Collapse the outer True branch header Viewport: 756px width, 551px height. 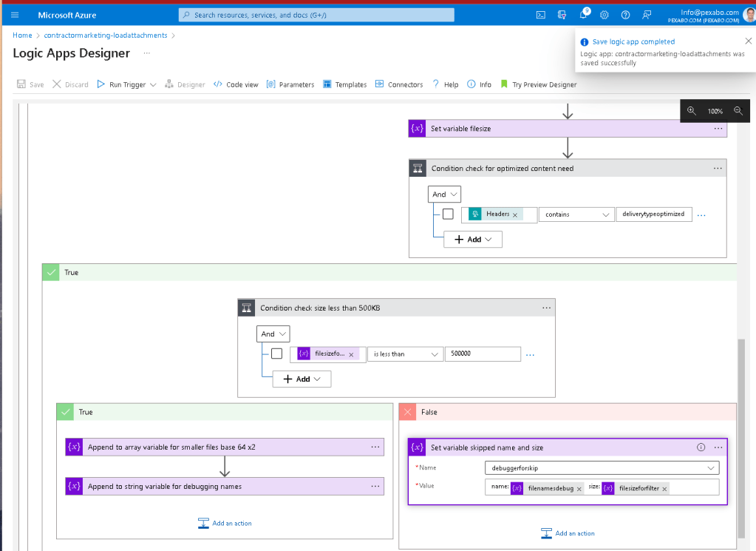pyautogui.click(x=389, y=272)
